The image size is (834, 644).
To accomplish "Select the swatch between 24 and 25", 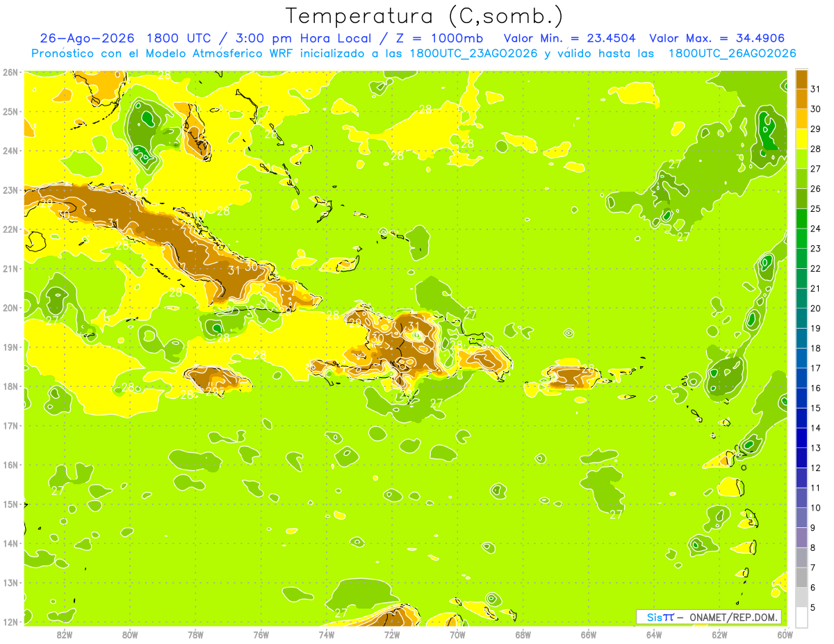I will click(x=801, y=218).
